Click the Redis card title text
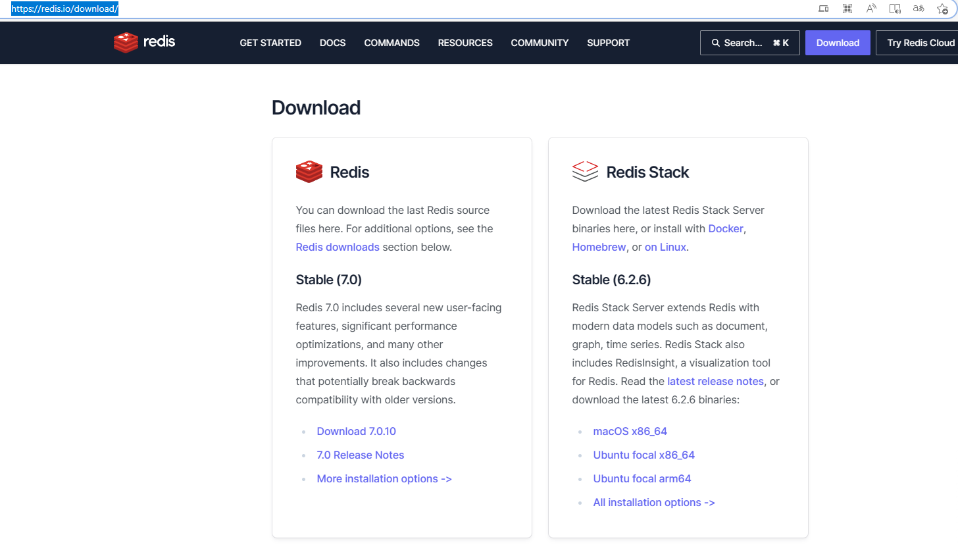Screen dimensions: 958x560 (x=349, y=172)
